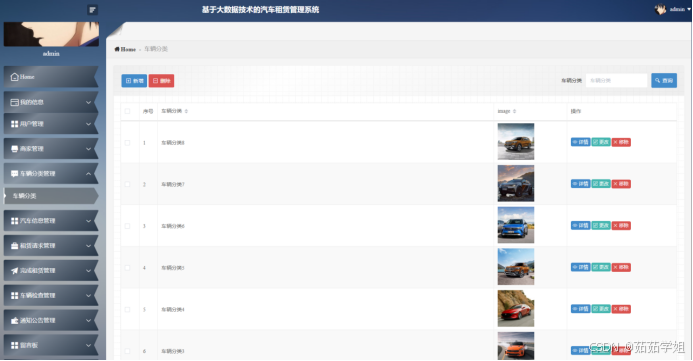Click 更改 for row 2 车辆分类7
693x361 pixels.
pos(601,184)
